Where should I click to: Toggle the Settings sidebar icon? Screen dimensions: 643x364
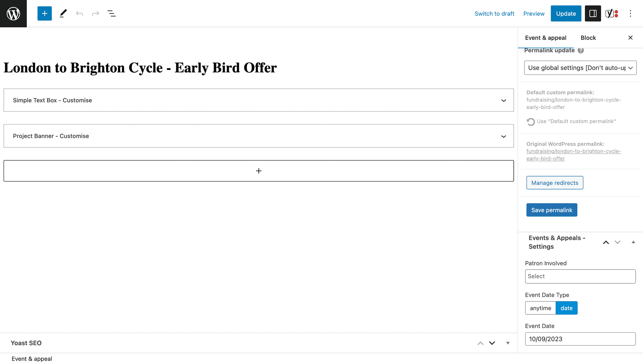coord(593,13)
